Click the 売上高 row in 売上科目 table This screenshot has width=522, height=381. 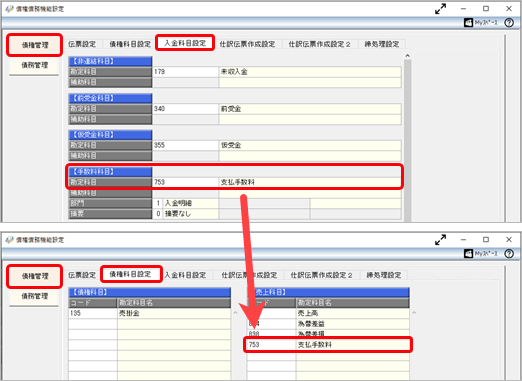click(x=328, y=313)
